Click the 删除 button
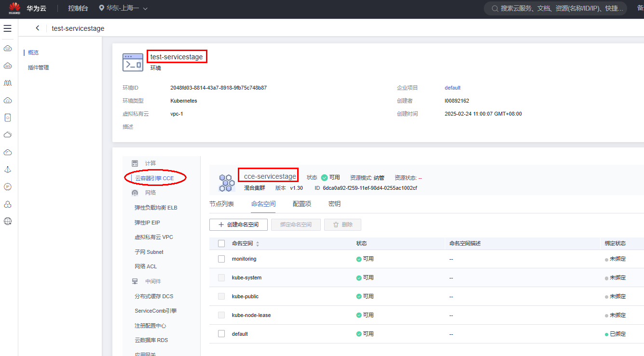 click(343, 224)
